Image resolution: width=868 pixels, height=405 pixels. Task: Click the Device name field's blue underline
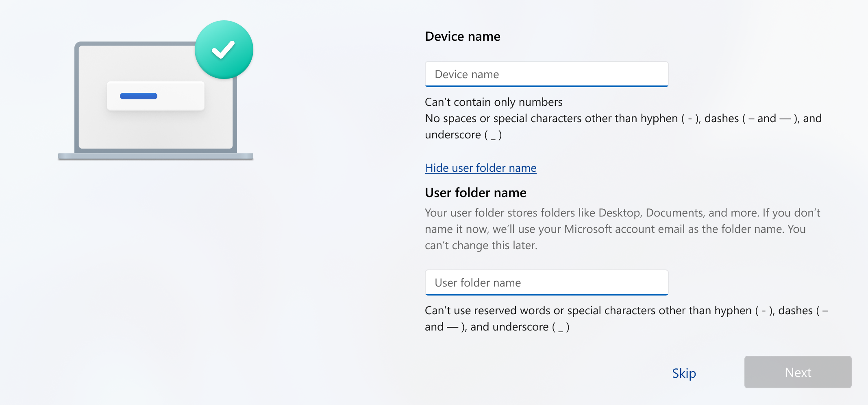click(x=546, y=86)
